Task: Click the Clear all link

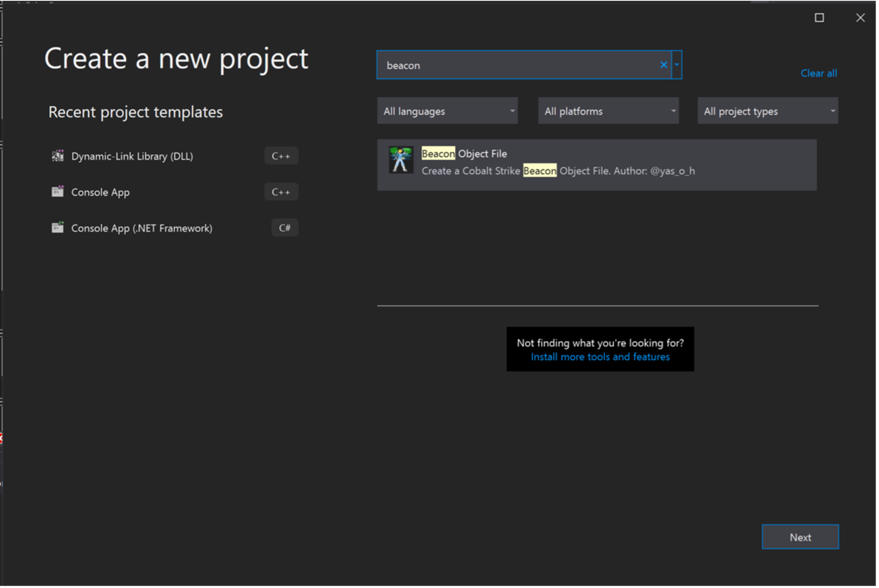Action: pyautogui.click(x=819, y=73)
